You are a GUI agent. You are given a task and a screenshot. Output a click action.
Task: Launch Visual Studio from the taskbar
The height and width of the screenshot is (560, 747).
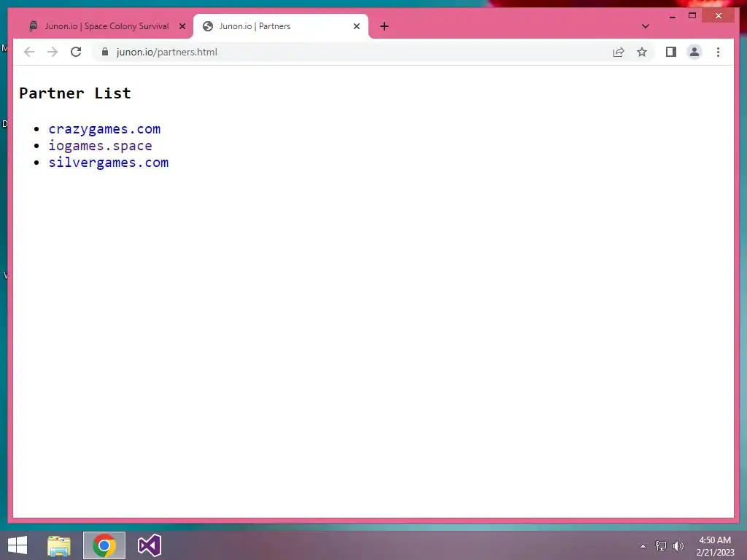pyautogui.click(x=149, y=545)
